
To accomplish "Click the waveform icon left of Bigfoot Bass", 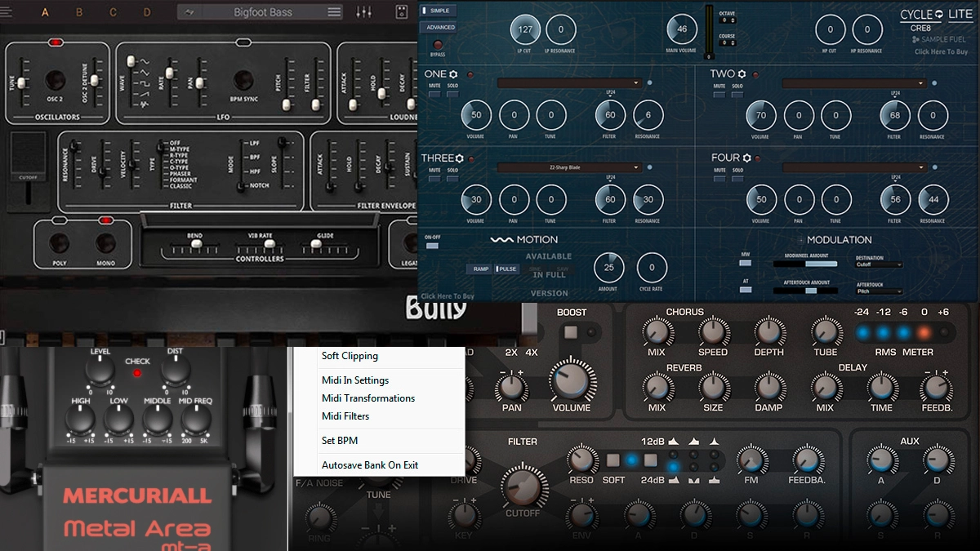I will pyautogui.click(x=189, y=12).
